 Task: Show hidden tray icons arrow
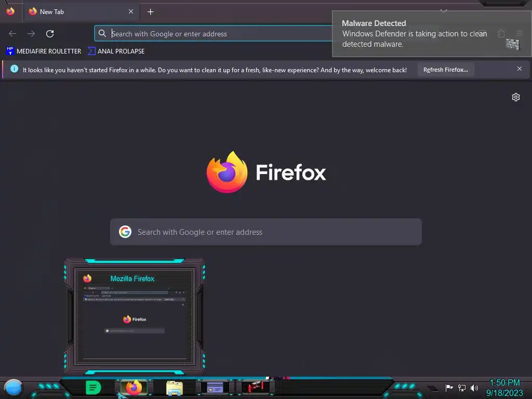click(432, 389)
